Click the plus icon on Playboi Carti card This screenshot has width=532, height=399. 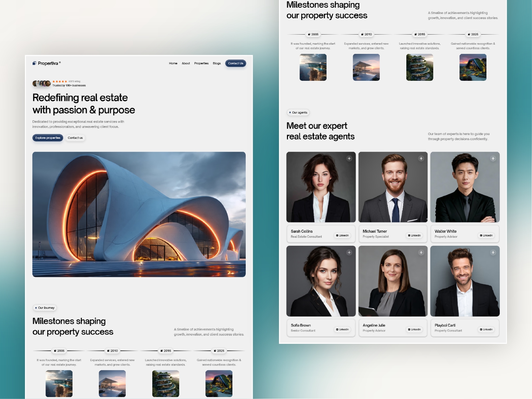click(x=493, y=253)
